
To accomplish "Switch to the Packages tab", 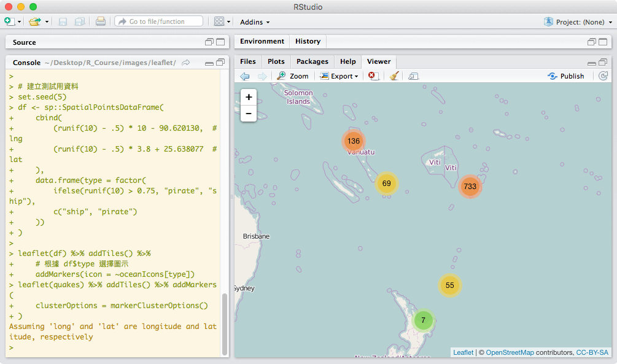I will click(x=312, y=61).
